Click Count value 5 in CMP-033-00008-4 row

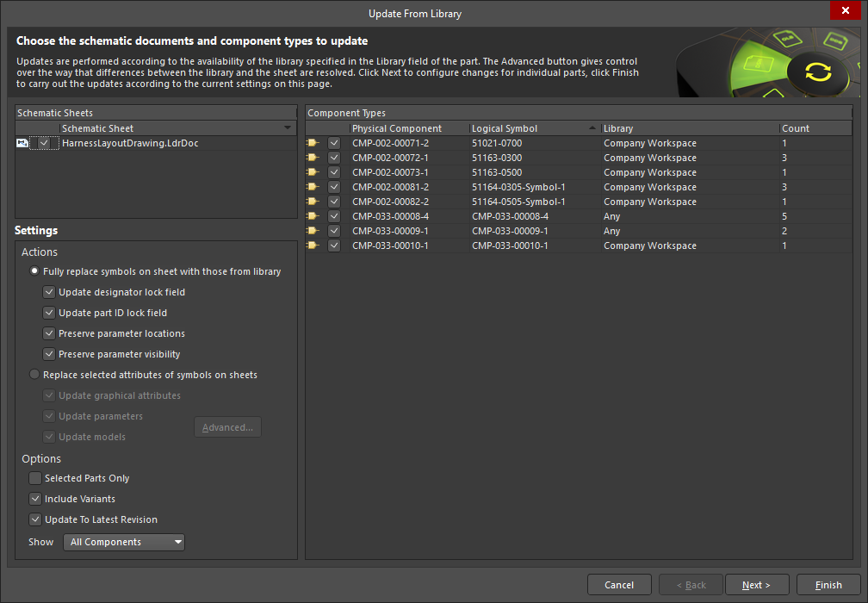point(784,216)
